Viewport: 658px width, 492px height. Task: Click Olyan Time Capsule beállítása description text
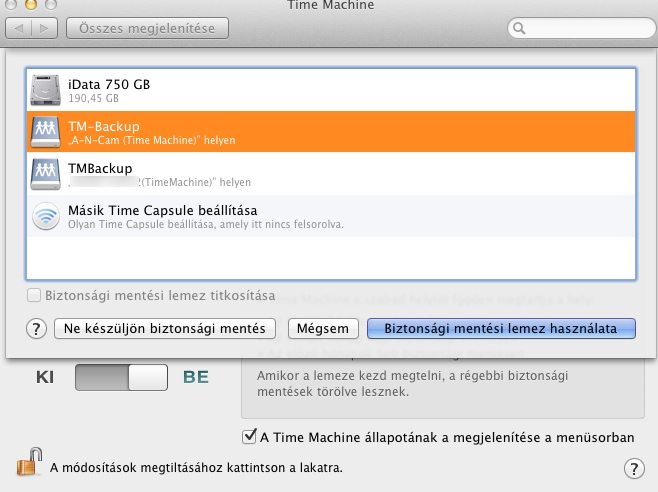pyautogui.click(x=206, y=224)
